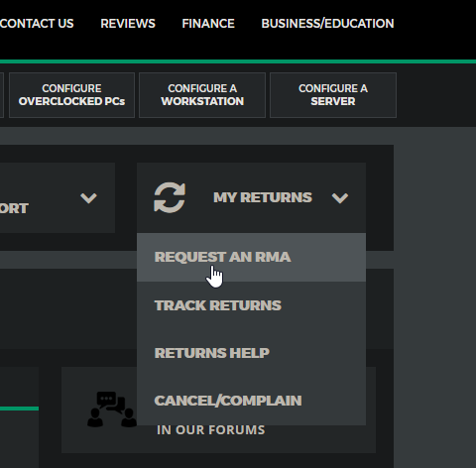Click Configure a Workstation button
The image size is (476, 468).
point(202,95)
